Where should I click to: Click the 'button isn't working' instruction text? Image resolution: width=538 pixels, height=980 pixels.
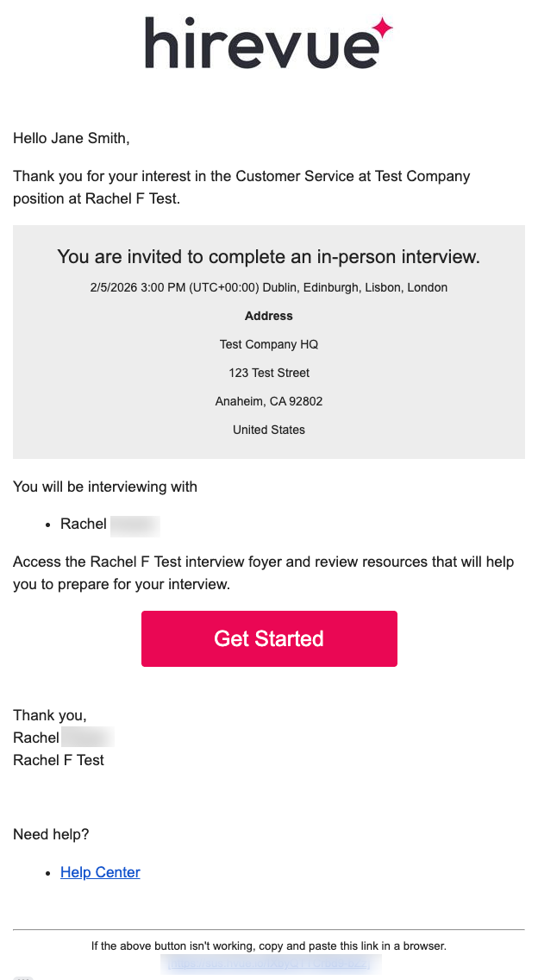point(268,945)
